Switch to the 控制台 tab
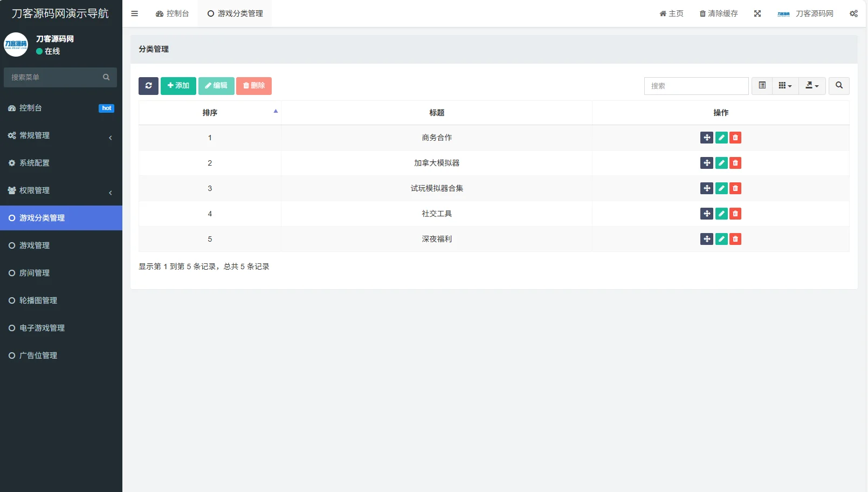 point(173,13)
